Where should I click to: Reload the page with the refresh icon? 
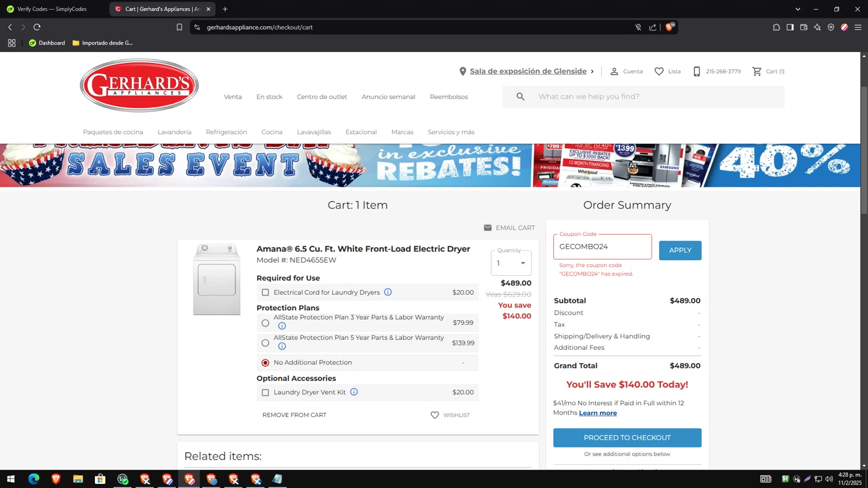click(37, 27)
